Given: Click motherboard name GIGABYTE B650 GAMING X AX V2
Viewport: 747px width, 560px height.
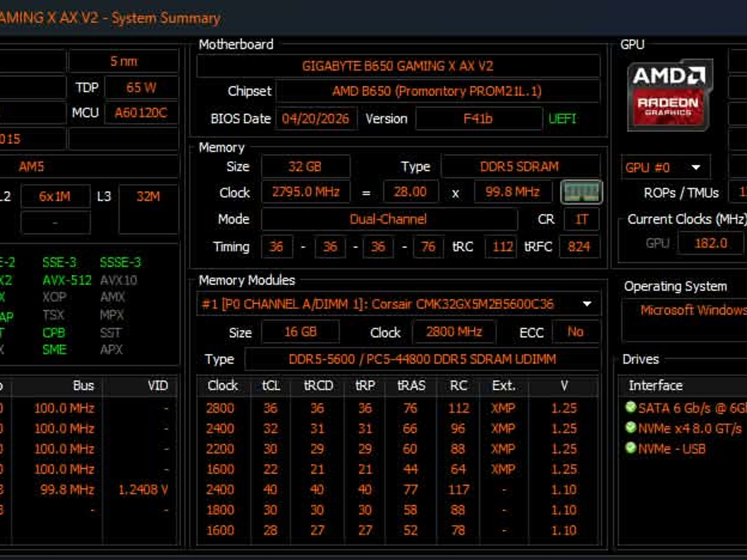Looking at the screenshot, I should (x=398, y=66).
